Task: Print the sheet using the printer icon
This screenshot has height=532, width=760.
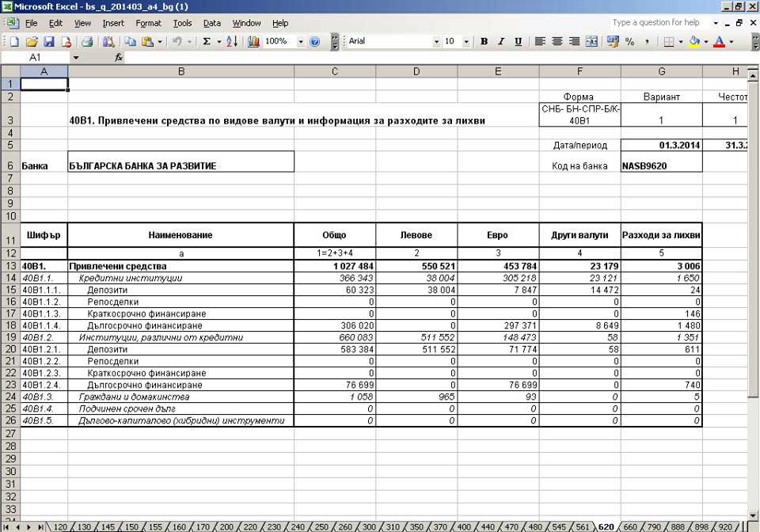Action: (x=87, y=42)
